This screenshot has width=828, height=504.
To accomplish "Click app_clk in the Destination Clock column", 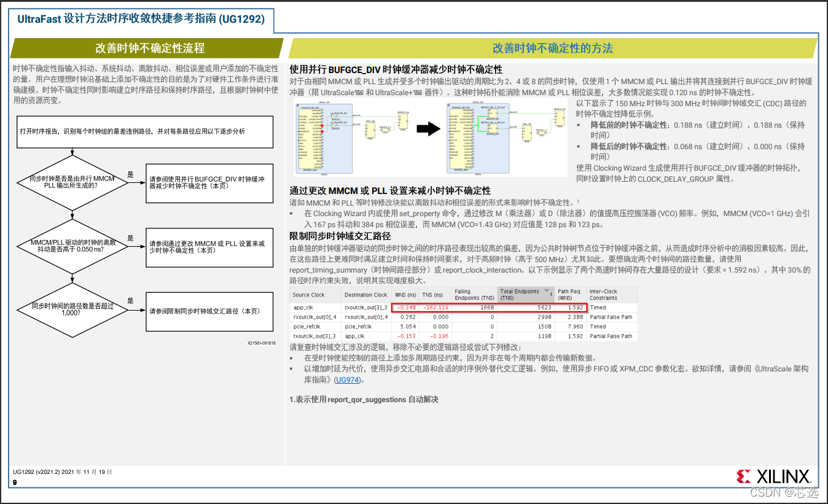I will click(x=355, y=336).
